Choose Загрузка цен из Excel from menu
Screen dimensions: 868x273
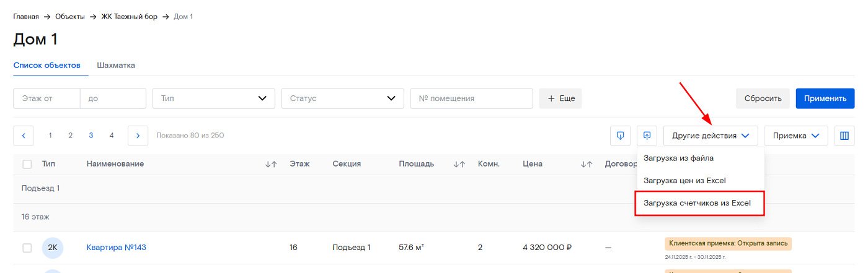click(684, 181)
